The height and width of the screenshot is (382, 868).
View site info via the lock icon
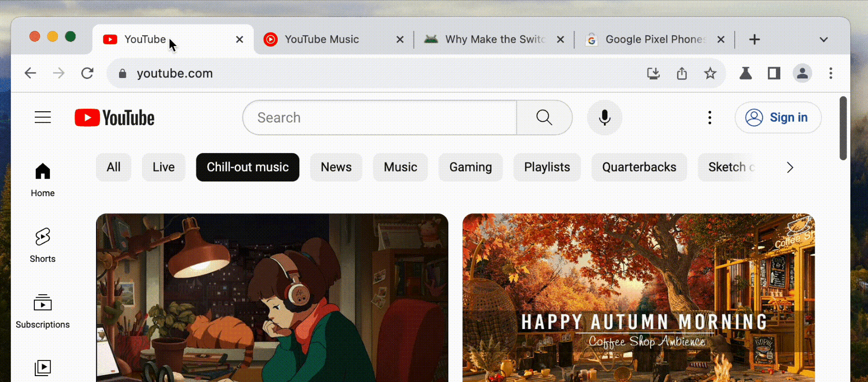click(122, 74)
